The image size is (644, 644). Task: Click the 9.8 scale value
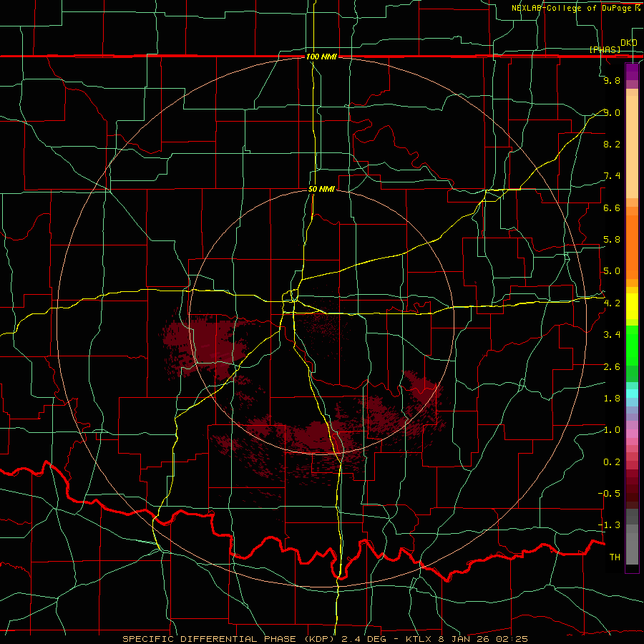pos(612,80)
